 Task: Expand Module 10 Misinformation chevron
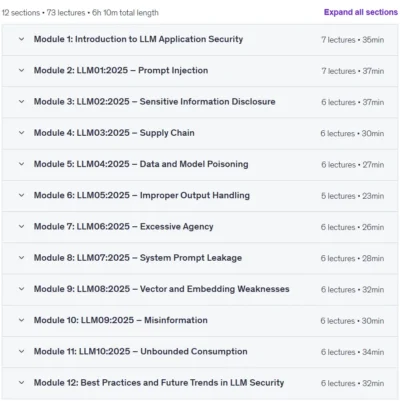point(21,320)
